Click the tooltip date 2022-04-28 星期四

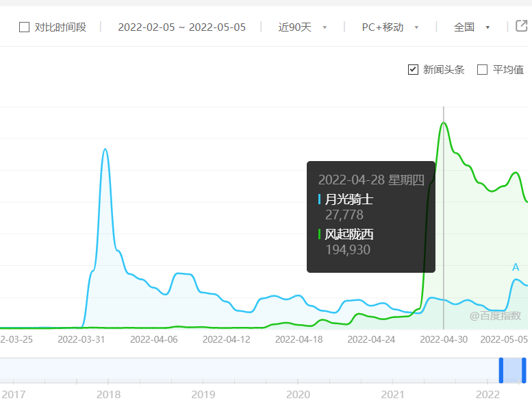click(x=371, y=180)
